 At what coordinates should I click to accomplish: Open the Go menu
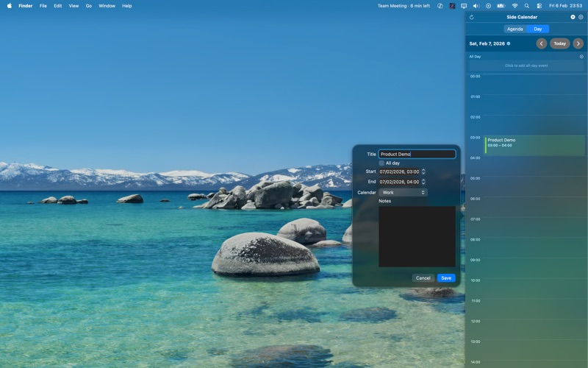89,6
